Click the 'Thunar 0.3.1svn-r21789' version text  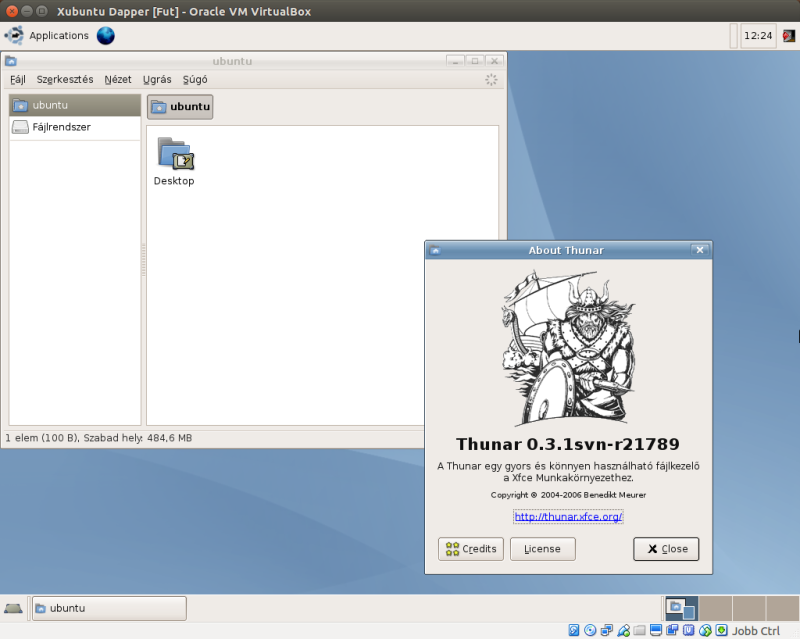click(x=568, y=444)
